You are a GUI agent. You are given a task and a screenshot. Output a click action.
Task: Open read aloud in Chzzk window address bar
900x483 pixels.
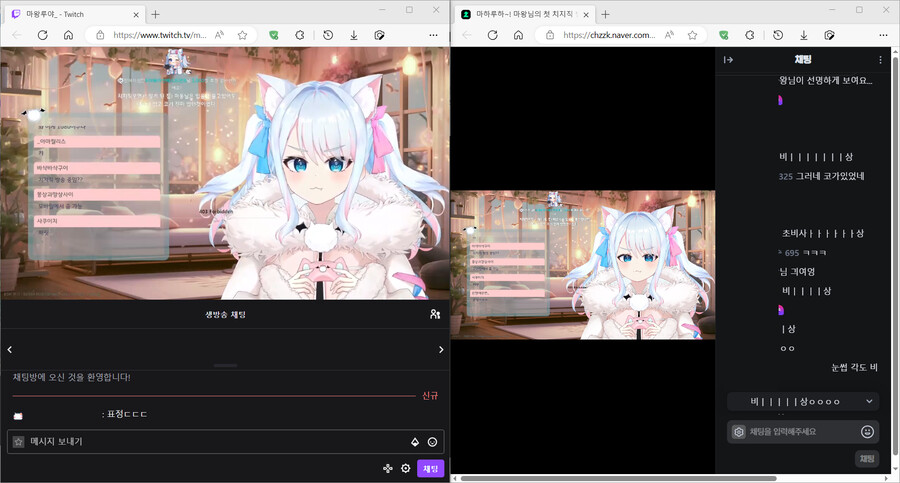[669, 35]
